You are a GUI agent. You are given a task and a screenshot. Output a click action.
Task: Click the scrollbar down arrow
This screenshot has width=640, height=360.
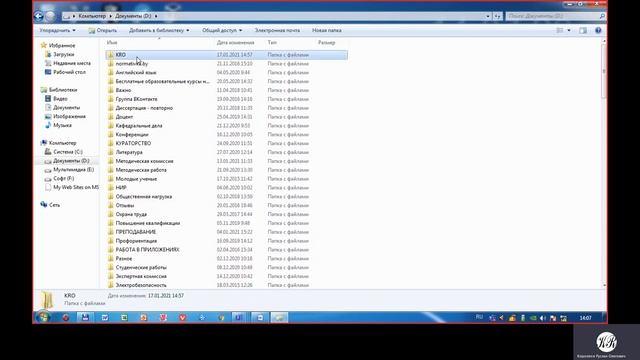[604, 285]
